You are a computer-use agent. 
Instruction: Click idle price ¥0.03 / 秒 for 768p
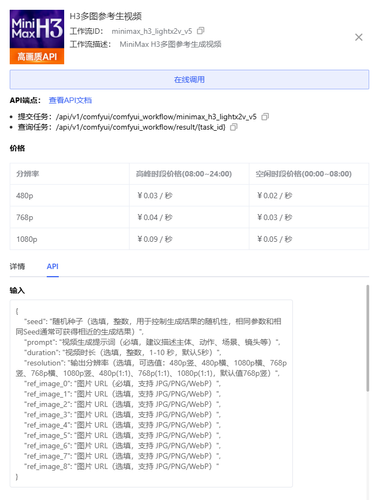pos(275,217)
